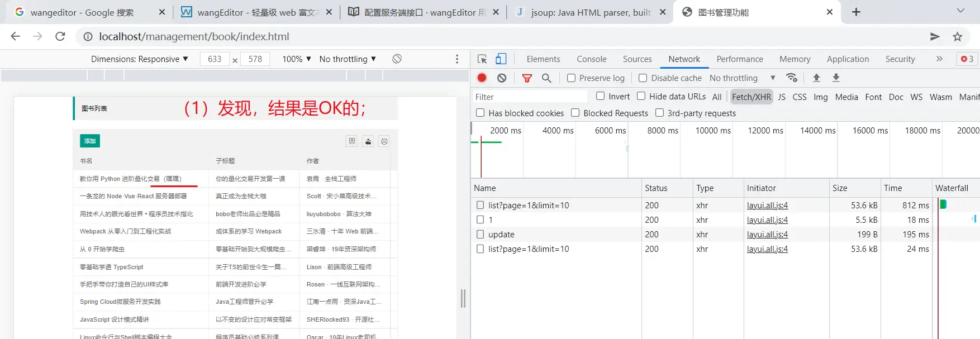The width and height of the screenshot is (980, 339).
Task: Click the green 添加 button
Action: (90, 141)
